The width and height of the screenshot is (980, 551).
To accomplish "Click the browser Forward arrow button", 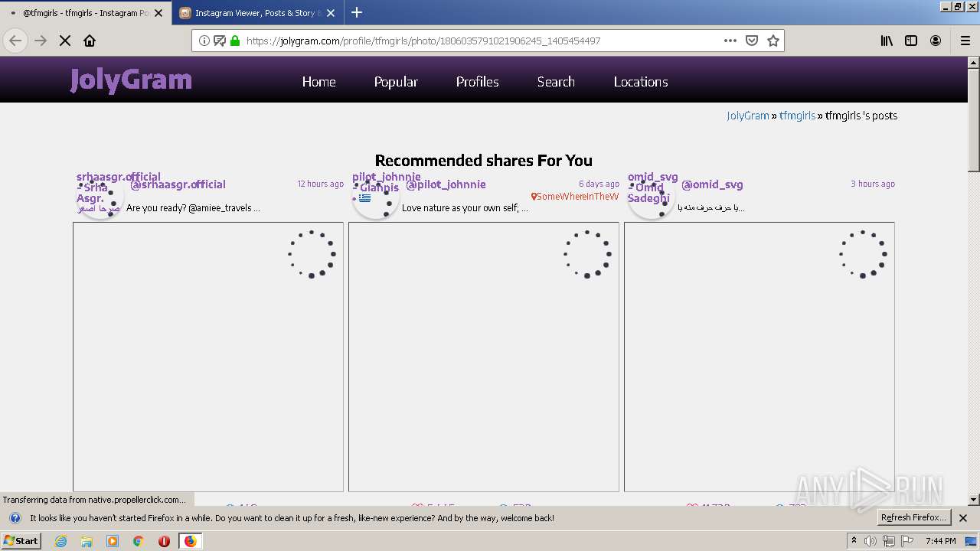I will click(41, 41).
